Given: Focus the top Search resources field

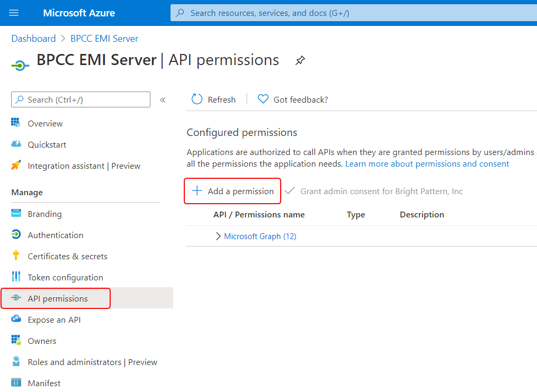Looking at the screenshot, I should coord(354,13).
